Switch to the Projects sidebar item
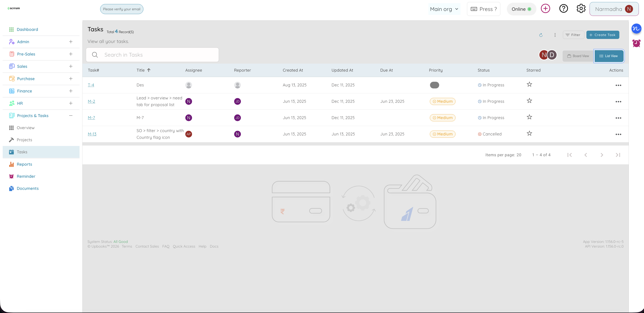Viewport: 644px width, 313px height. pos(24,140)
